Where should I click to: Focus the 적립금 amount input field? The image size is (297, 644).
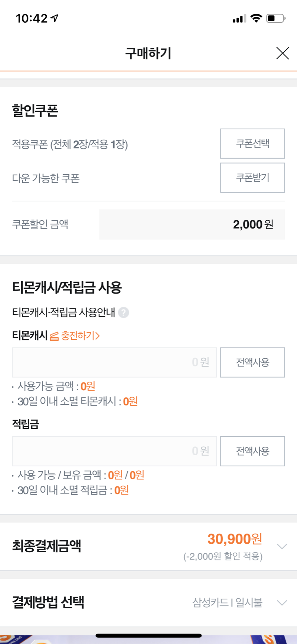click(114, 451)
